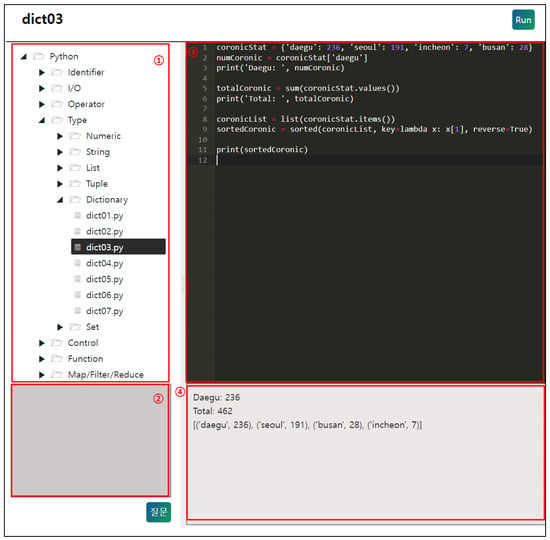Click the Type folder icon
Viewport: 550px width, 540px height.
57,120
